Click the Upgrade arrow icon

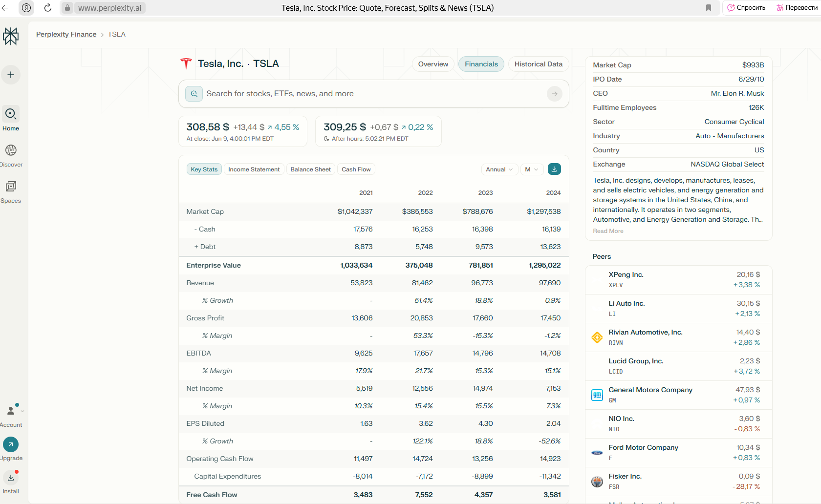click(11, 444)
